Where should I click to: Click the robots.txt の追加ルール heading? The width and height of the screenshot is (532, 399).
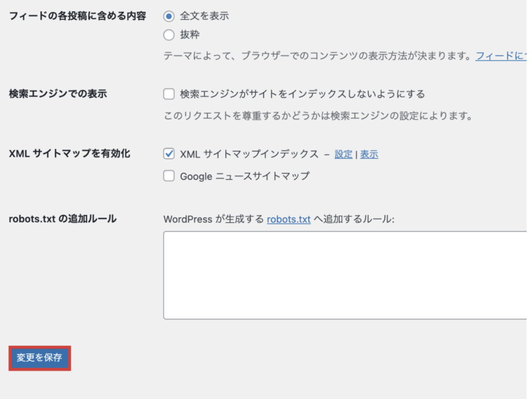[x=62, y=219]
